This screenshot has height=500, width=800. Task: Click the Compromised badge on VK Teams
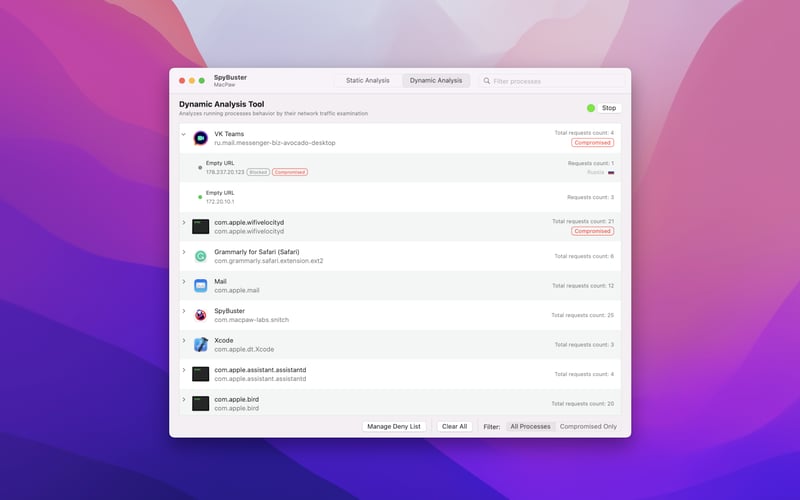click(592, 143)
